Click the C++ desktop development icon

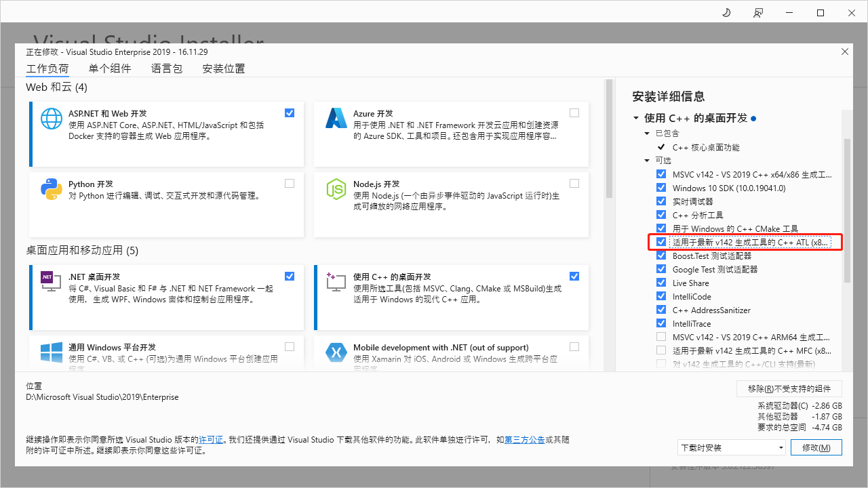pyautogui.click(x=336, y=281)
